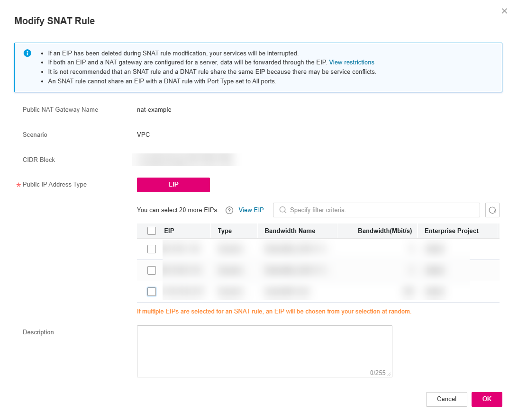
Task: Click the nat-example gateway name
Action: tap(154, 110)
